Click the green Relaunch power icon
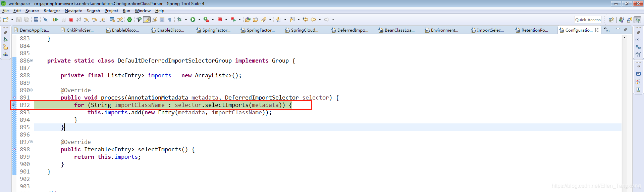Screen dimensions: 644x192 (129, 20)
